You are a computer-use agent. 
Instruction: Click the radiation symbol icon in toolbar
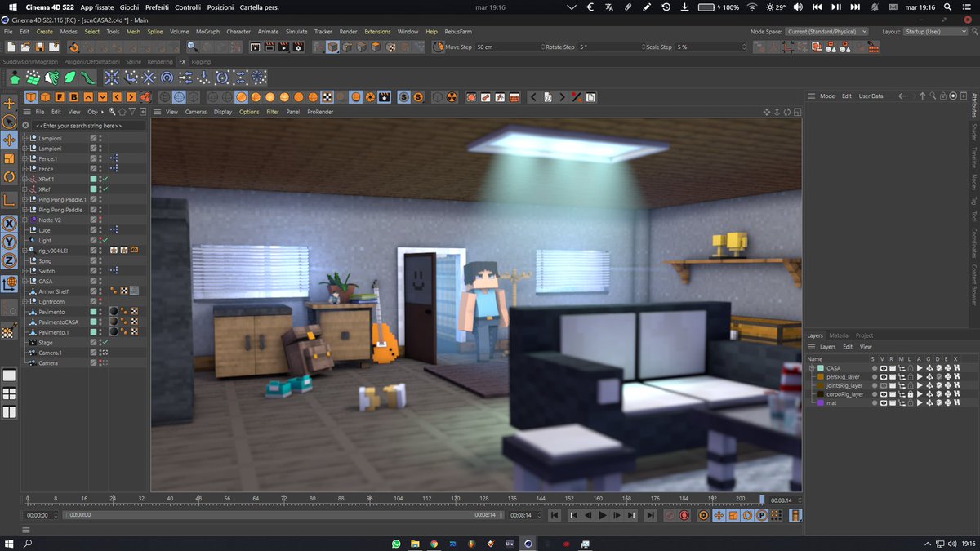point(451,97)
